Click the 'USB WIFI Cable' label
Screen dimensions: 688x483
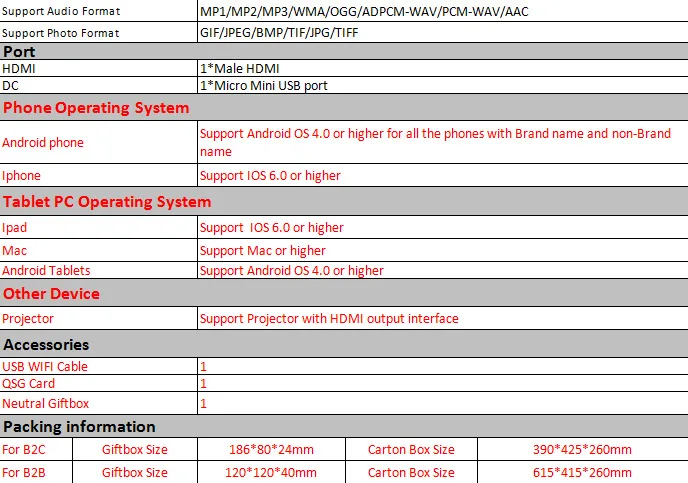tap(45, 366)
